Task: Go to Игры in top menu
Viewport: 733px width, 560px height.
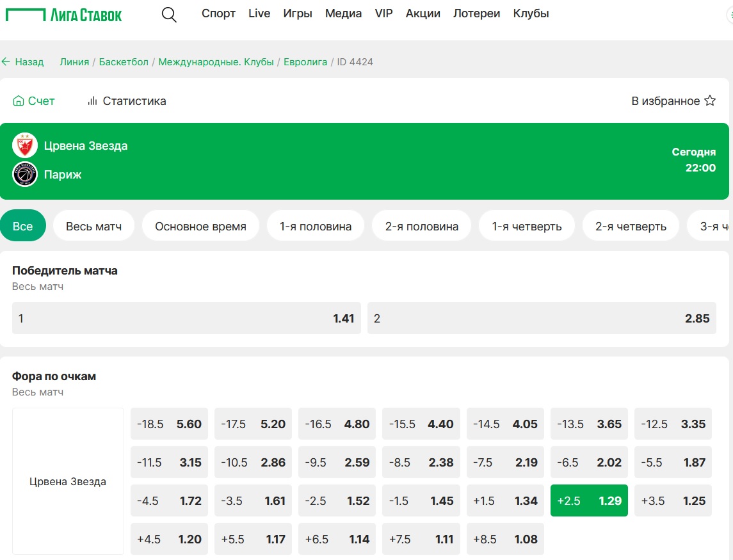Action: pos(298,13)
